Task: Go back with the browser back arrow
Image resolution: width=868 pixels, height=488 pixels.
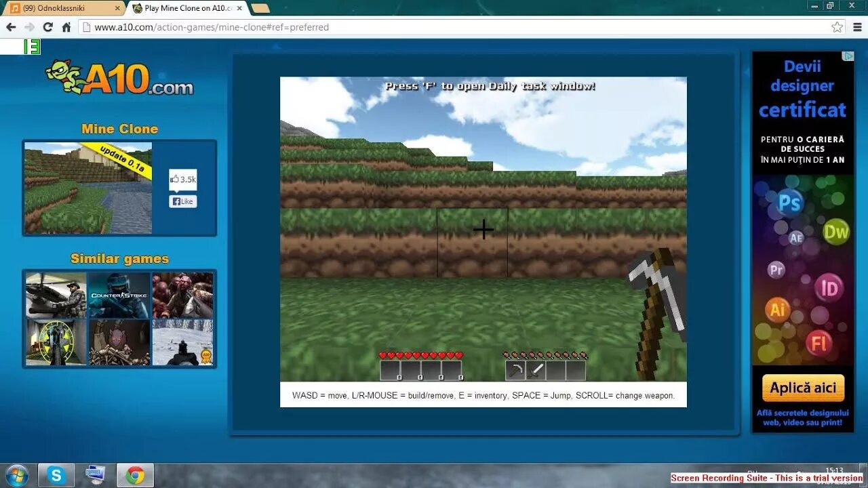Action: coord(11,27)
